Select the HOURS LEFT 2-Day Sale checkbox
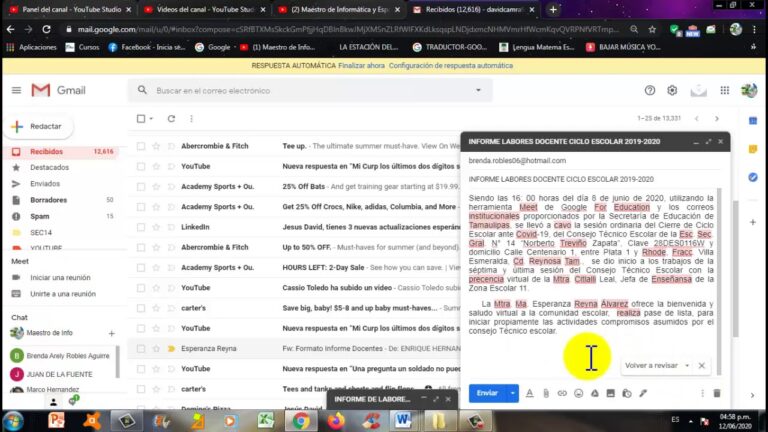The image size is (768, 432). (141, 267)
